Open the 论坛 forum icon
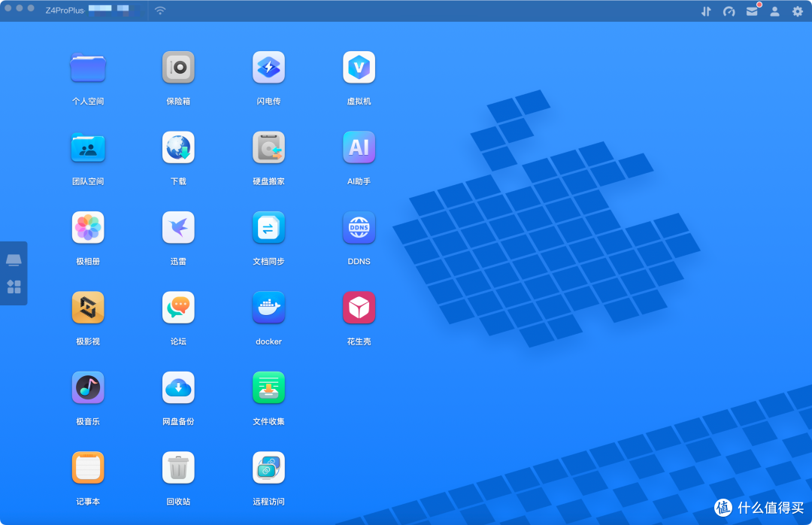Screen dimensions: 812x525 click(x=178, y=308)
